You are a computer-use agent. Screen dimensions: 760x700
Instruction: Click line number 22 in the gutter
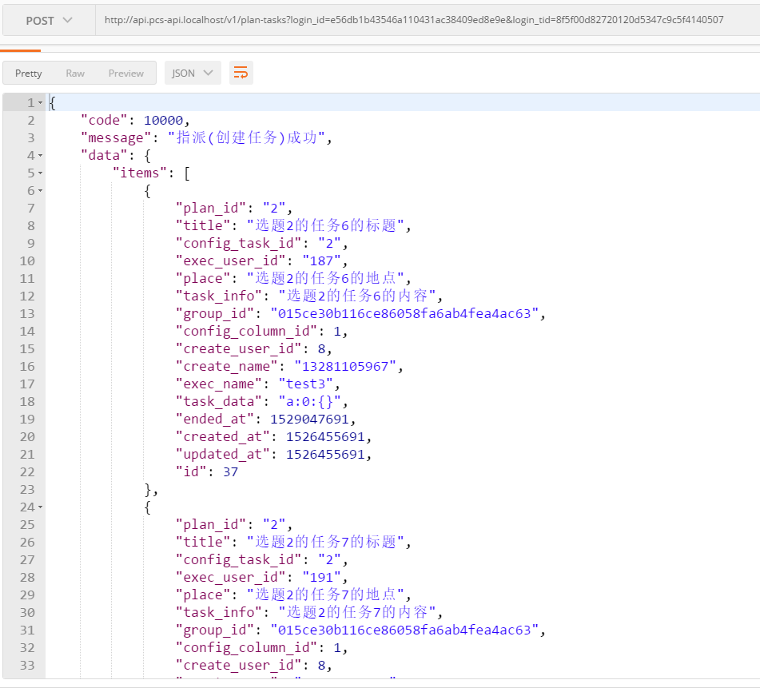tap(27, 471)
